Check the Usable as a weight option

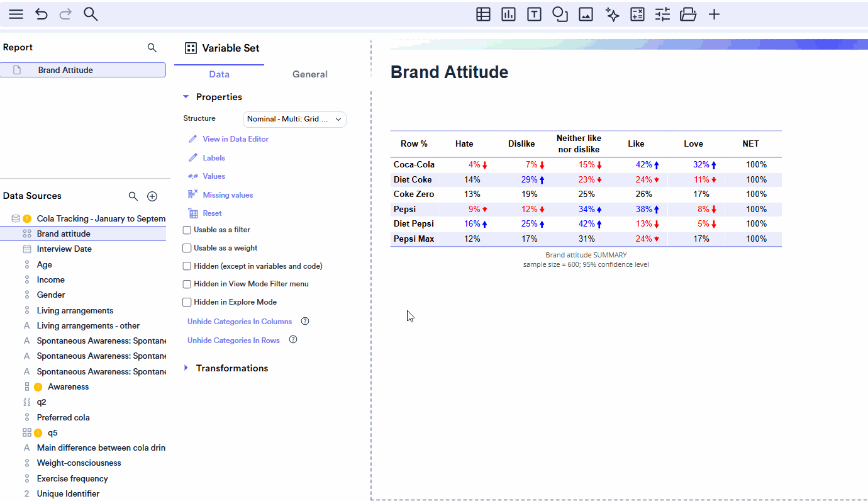186,248
